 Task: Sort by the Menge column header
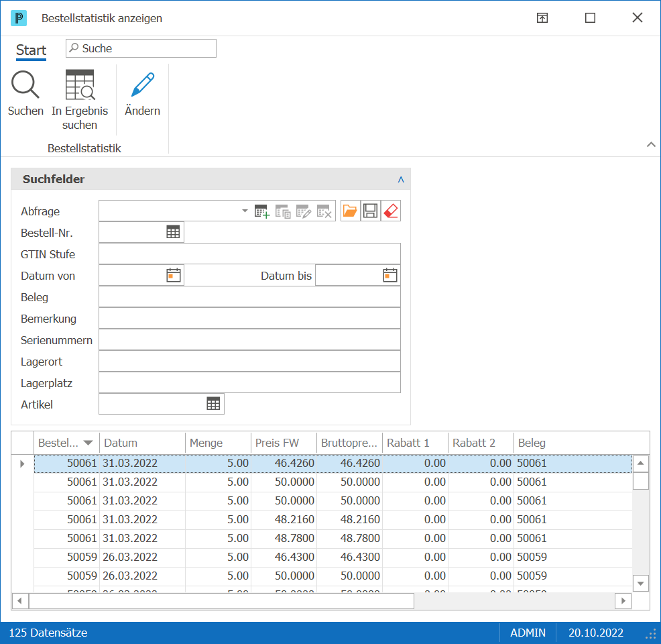coord(218,443)
